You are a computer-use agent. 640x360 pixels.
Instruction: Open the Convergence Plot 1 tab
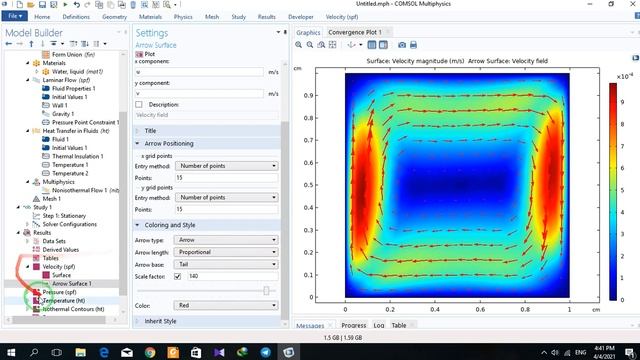pyautogui.click(x=355, y=32)
